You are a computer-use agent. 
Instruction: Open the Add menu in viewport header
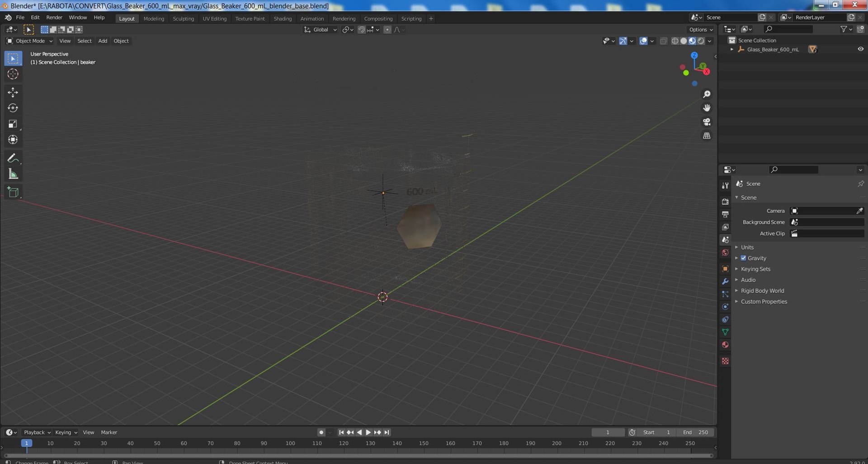tap(103, 41)
